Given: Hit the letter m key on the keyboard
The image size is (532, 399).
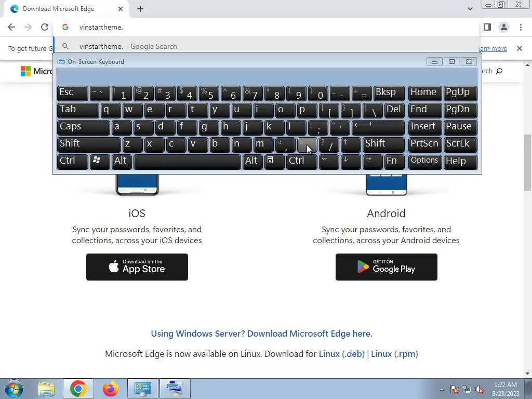Looking at the screenshot, I should tap(263, 144).
